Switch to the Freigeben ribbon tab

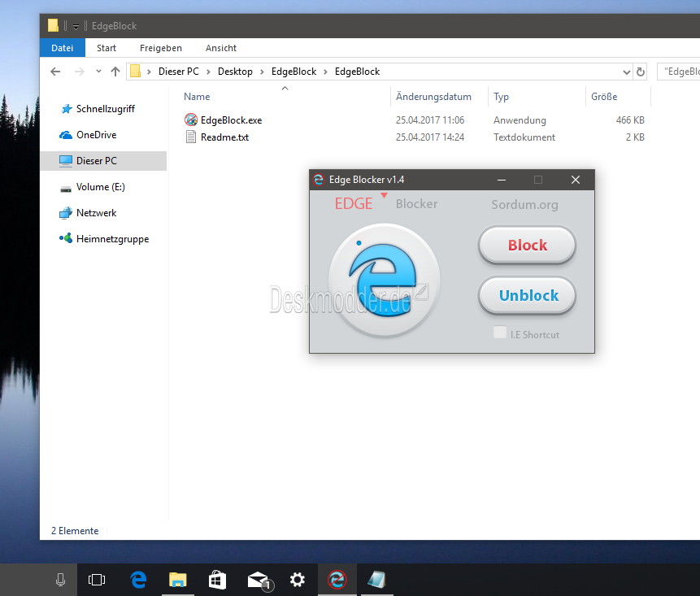tap(161, 48)
